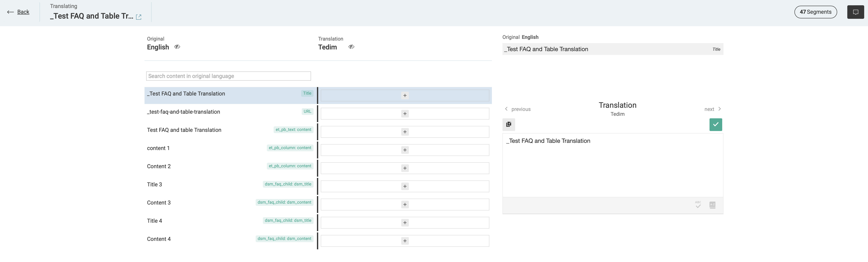Screen dimensions: 868x262
Task: Go to previous segment
Action: tap(517, 109)
